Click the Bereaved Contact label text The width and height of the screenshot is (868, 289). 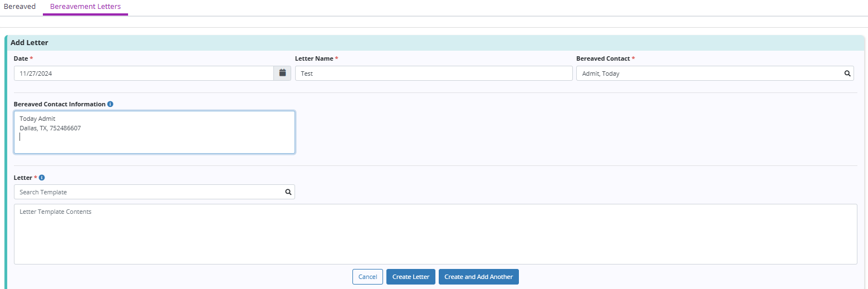point(603,58)
